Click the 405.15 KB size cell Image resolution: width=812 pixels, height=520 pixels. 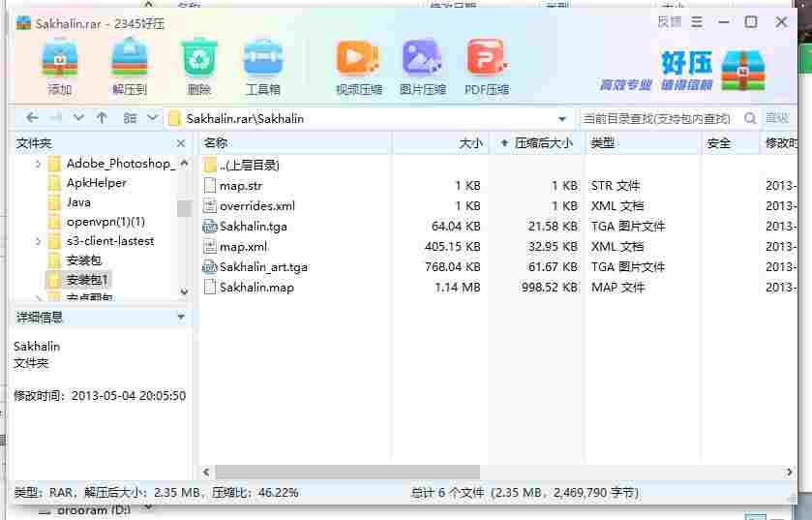[x=452, y=247]
